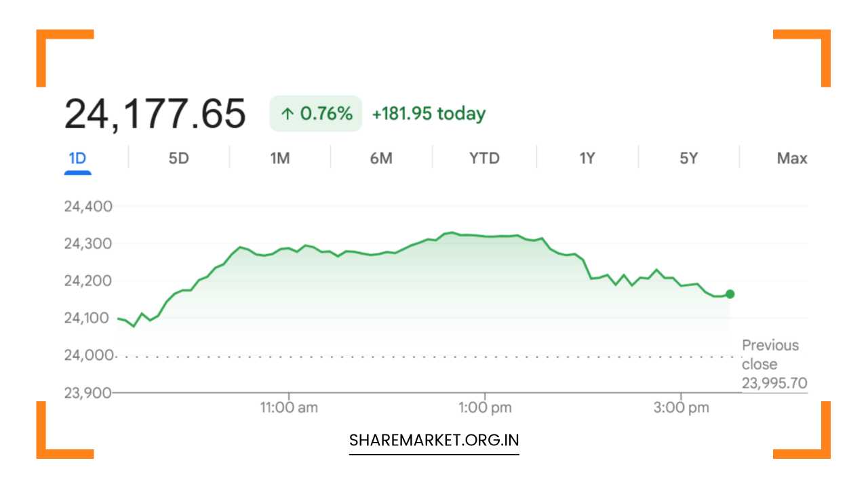The width and height of the screenshot is (868, 488).
Task: Switch to the 1Y range tab
Action: [587, 159]
